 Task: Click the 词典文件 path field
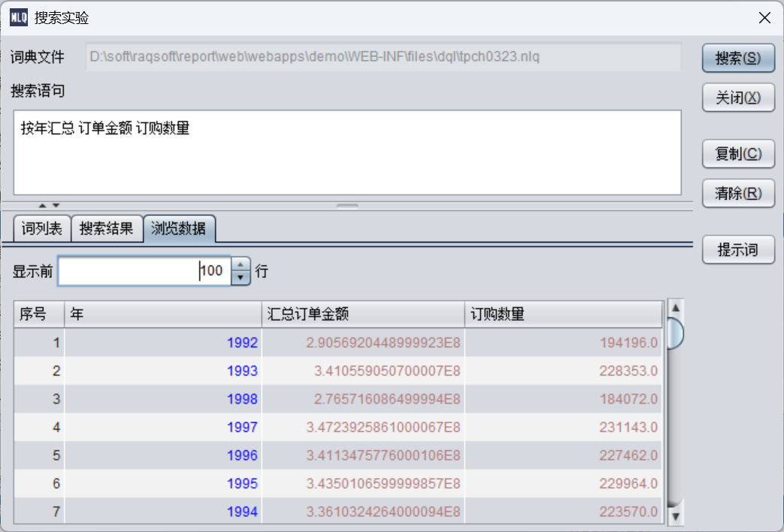coord(383,56)
